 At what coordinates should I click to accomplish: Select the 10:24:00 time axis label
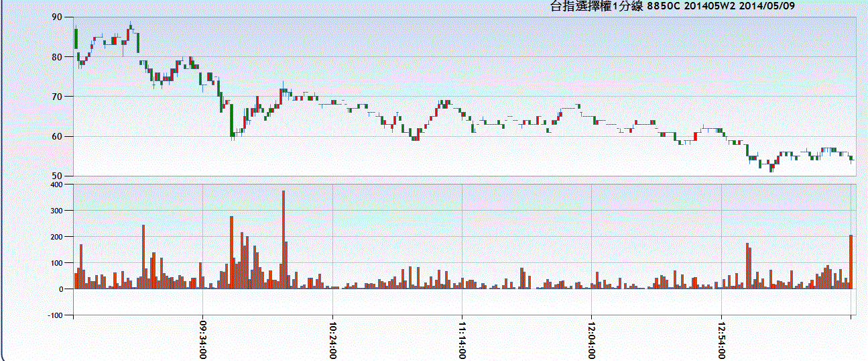pyautogui.click(x=332, y=340)
